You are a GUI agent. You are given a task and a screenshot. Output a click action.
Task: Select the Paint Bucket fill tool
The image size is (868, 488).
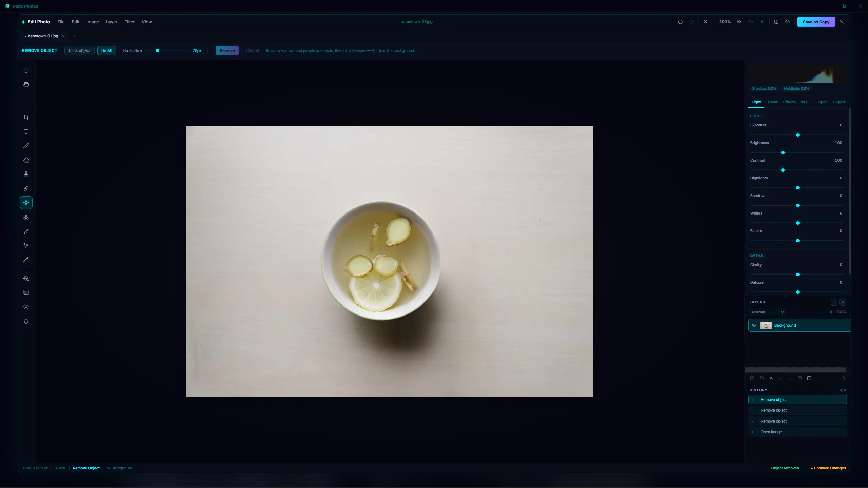pos(26,278)
